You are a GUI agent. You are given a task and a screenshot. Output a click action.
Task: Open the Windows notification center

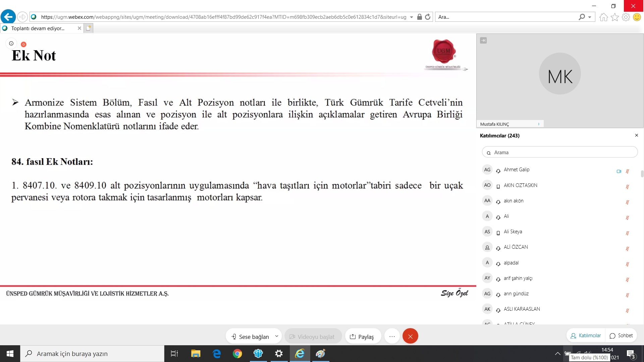(x=631, y=354)
